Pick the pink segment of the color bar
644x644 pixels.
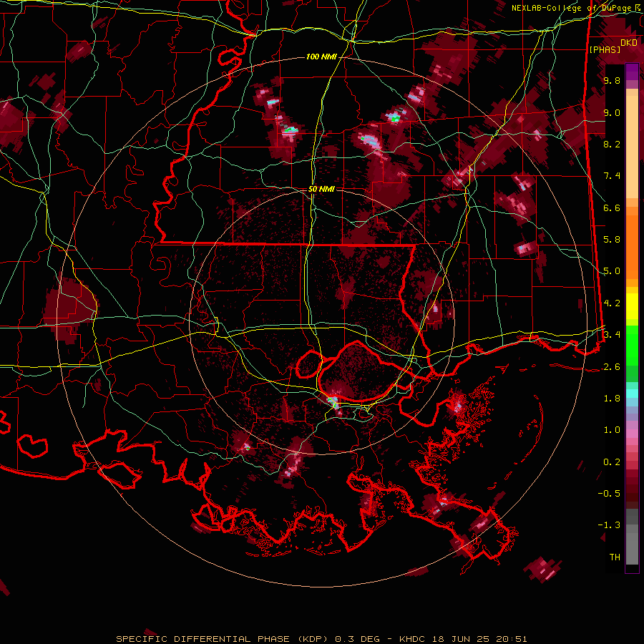click(x=632, y=434)
